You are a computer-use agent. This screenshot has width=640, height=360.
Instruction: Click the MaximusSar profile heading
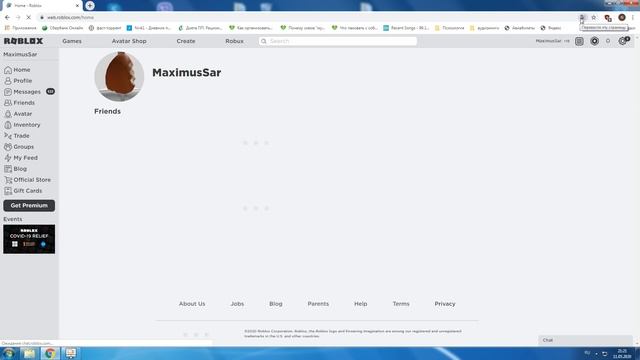(187, 73)
